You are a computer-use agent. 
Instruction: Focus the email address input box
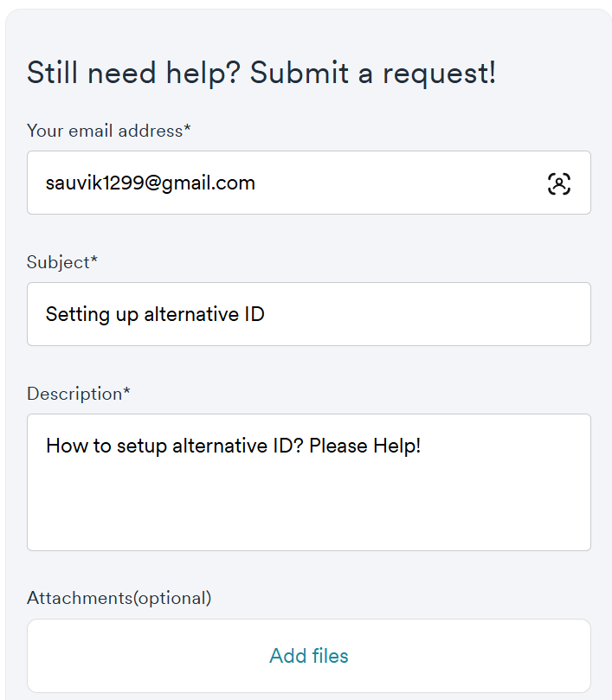[x=309, y=183]
